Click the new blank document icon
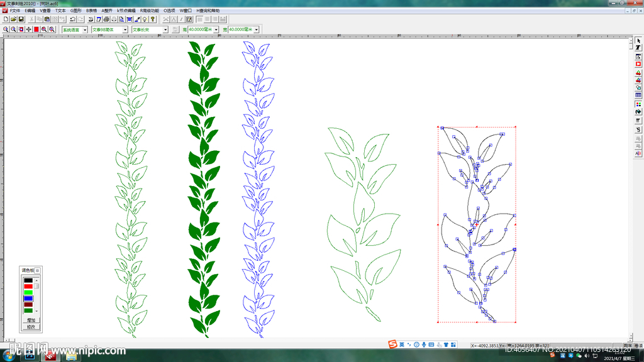 [6, 19]
